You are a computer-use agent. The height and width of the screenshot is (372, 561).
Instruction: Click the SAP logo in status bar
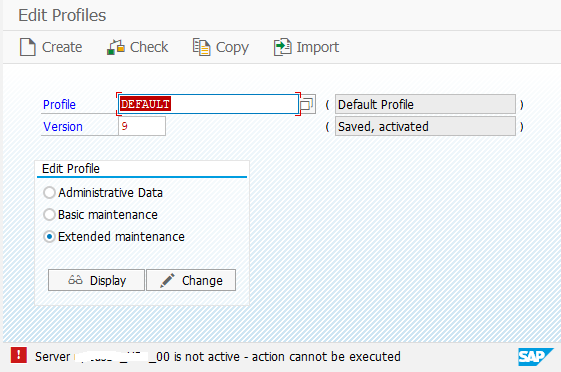coord(535,357)
